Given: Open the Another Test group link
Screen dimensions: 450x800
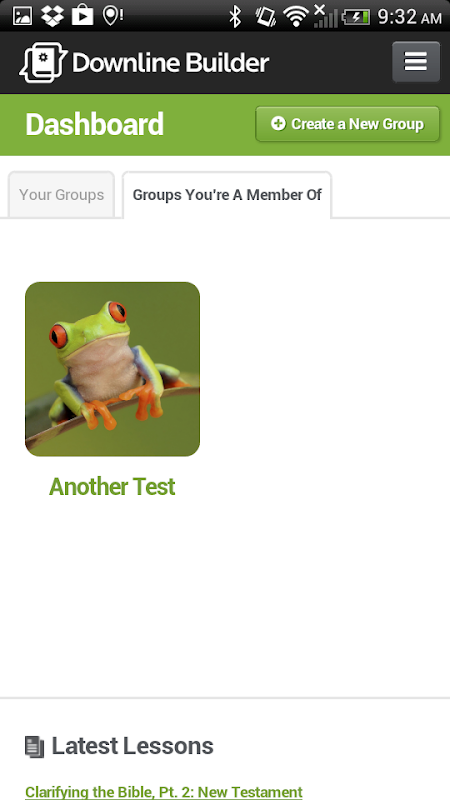Looking at the screenshot, I should (112, 487).
